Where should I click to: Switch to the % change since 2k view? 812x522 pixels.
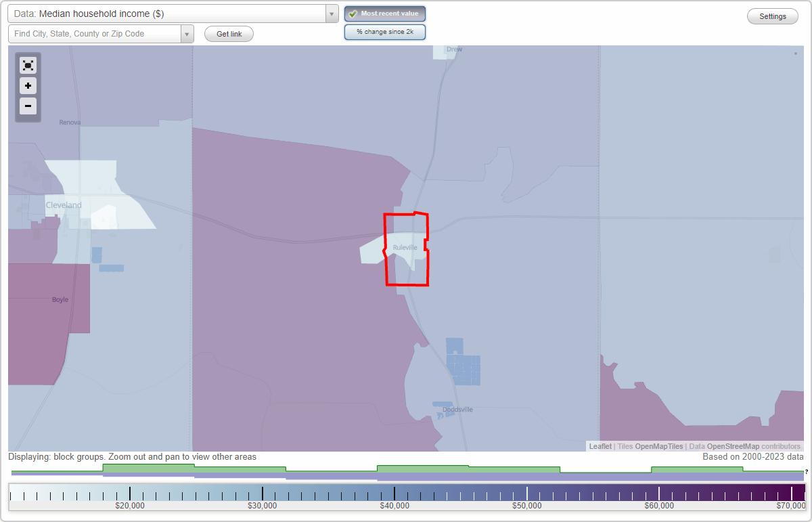(384, 31)
